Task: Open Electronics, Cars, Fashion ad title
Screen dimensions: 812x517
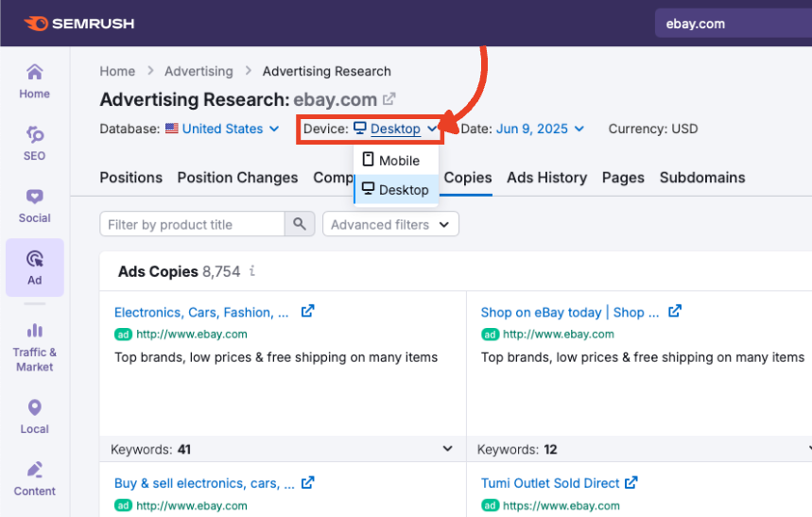Action: [201, 313]
